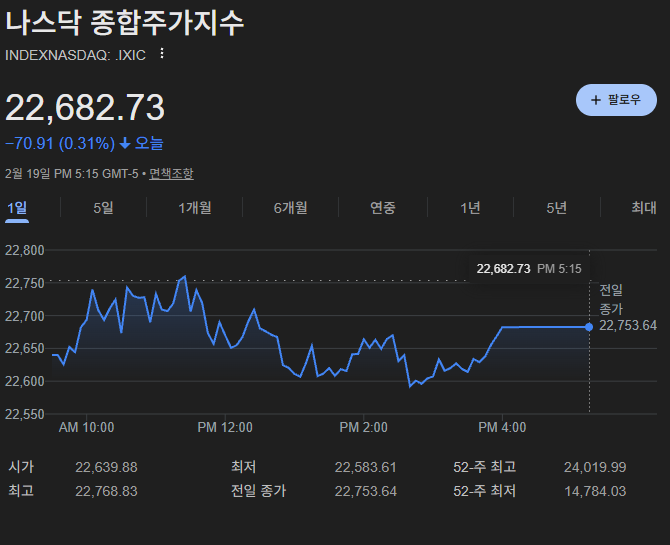The width and height of the screenshot is (670, 545).
Task: Show the 연중 year-to-date chart
Action: (x=383, y=208)
